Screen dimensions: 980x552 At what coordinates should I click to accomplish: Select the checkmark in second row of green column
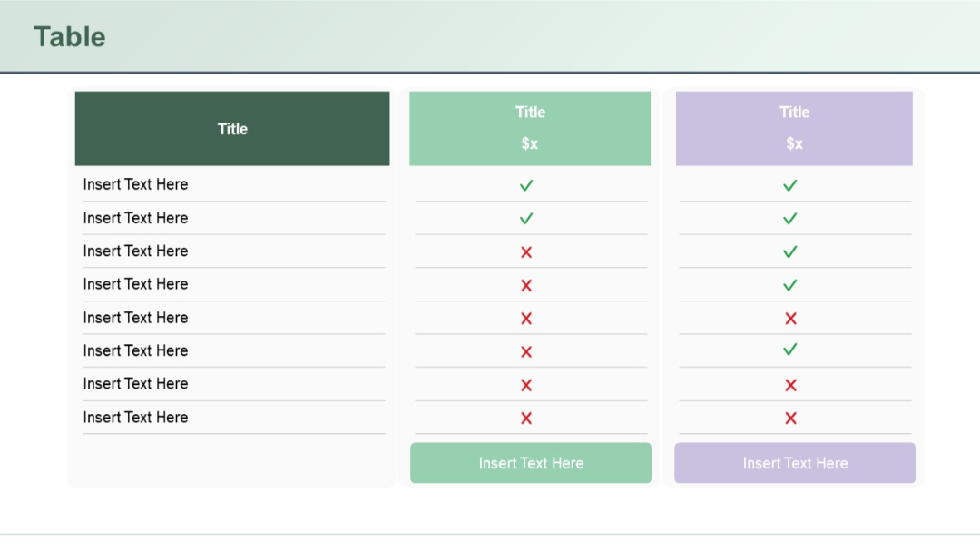coord(526,218)
